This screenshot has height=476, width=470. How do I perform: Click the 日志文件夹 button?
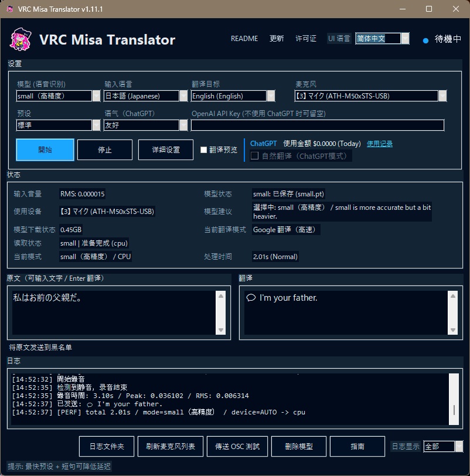(107, 446)
